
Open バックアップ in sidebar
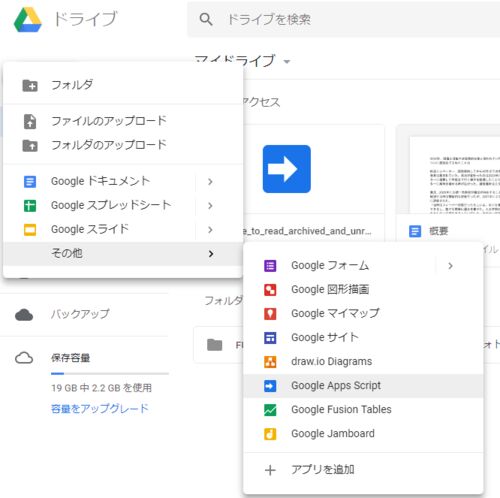pyautogui.click(x=80, y=314)
